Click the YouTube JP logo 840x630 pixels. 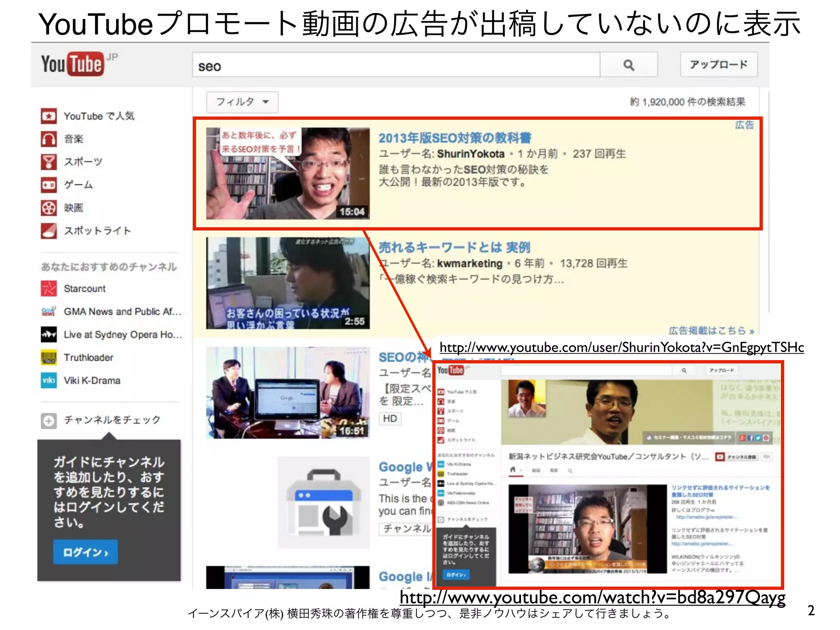73,64
